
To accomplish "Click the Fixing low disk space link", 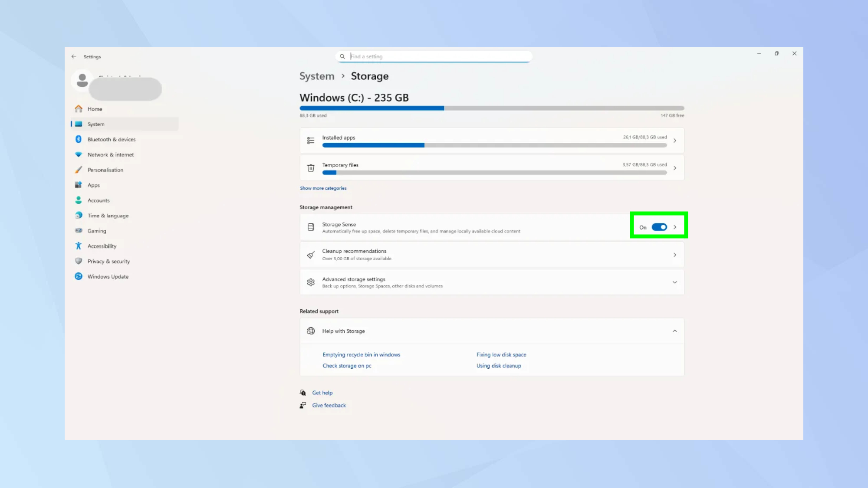I will coord(501,354).
